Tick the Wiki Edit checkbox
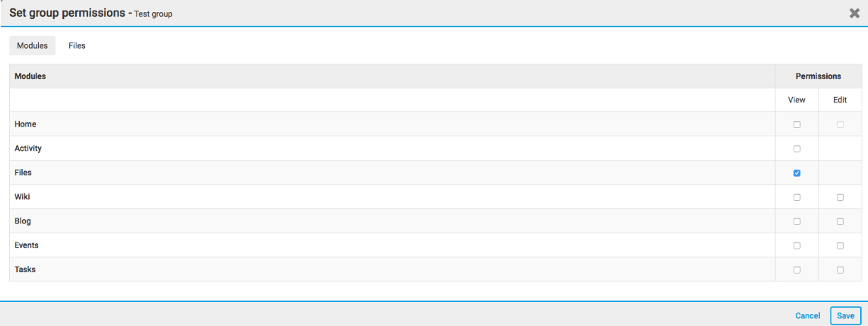Screen dimensions: 868x326 coord(840,197)
